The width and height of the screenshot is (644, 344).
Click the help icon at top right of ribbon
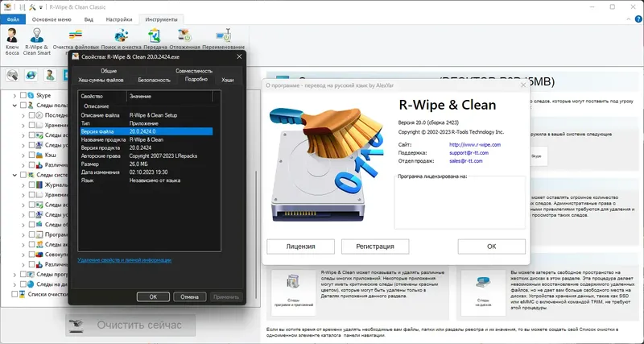(638, 19)
